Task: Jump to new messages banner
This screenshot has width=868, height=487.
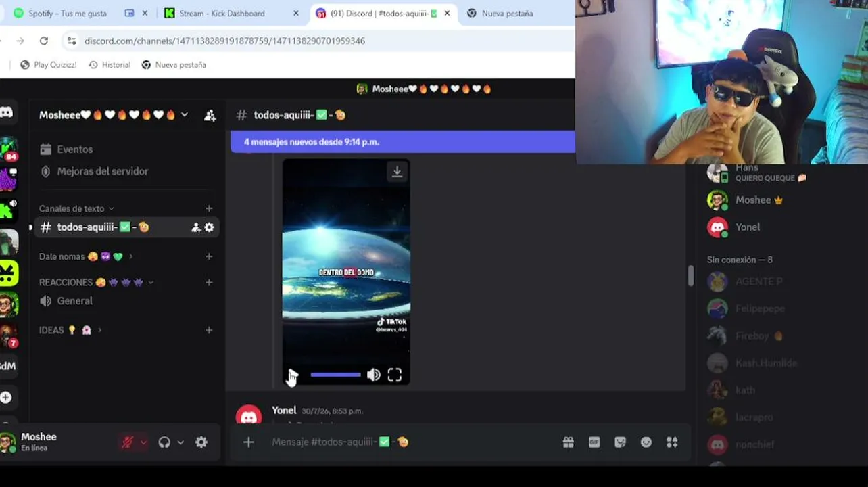Action: click(x=403, y=142)
